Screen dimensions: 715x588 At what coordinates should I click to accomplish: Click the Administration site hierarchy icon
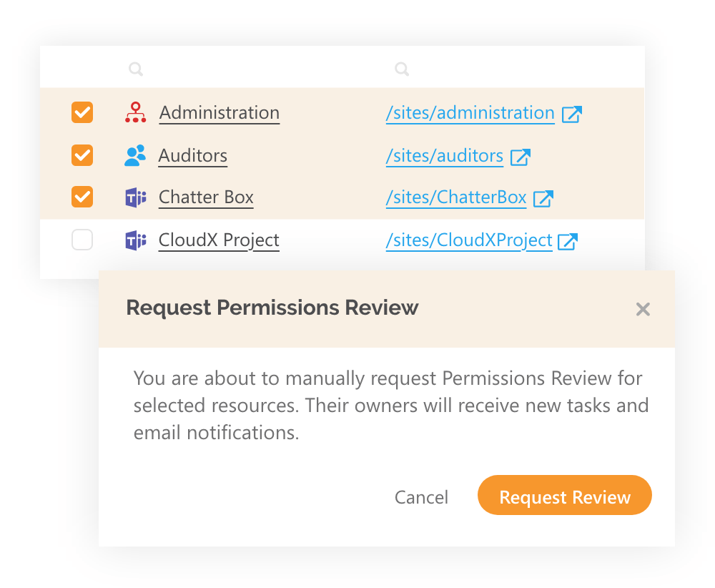[135, 113]
